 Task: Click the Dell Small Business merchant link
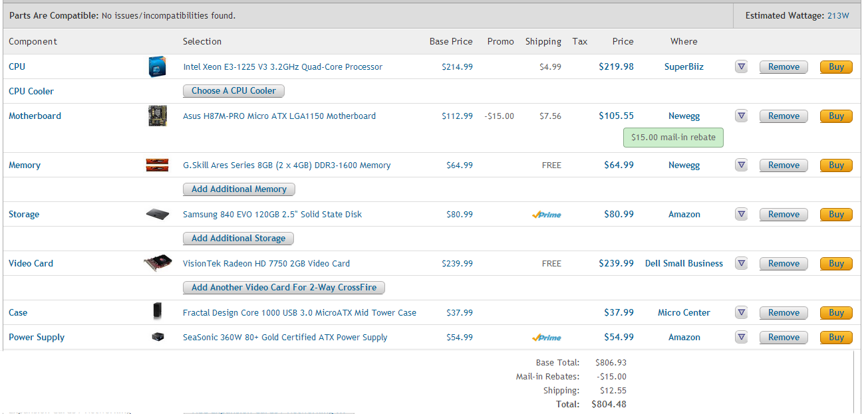point(684,263)
